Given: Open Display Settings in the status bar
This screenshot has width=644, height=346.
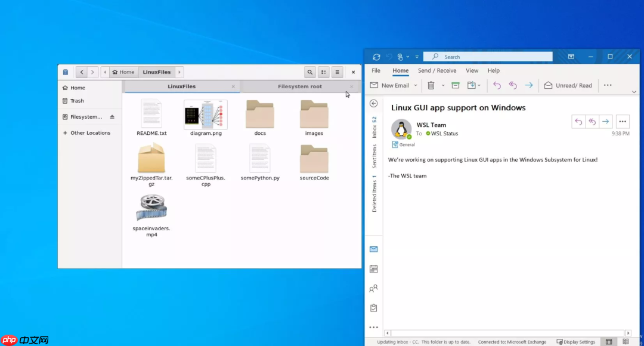Looking at the screenshot, I should [576, 342].
